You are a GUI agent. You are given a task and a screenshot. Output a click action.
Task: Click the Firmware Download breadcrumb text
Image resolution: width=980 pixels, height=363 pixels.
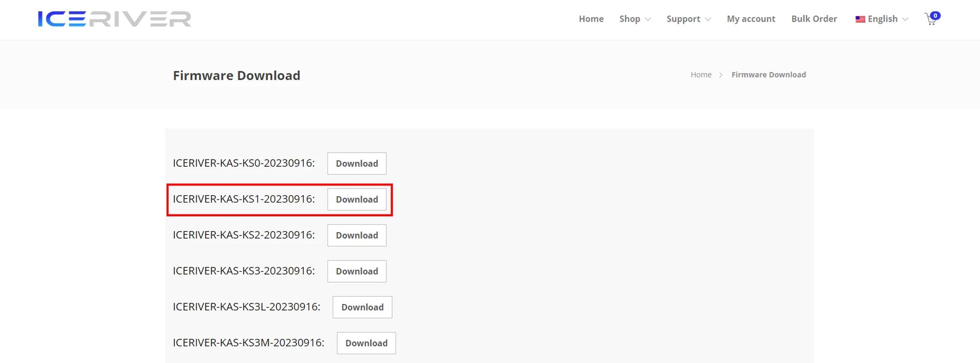coord(768,75)
